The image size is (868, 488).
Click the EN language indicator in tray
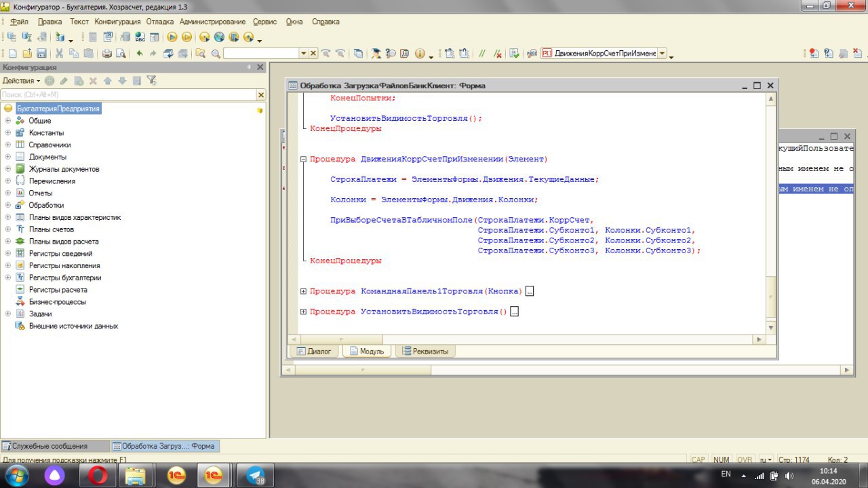point(726,474)
